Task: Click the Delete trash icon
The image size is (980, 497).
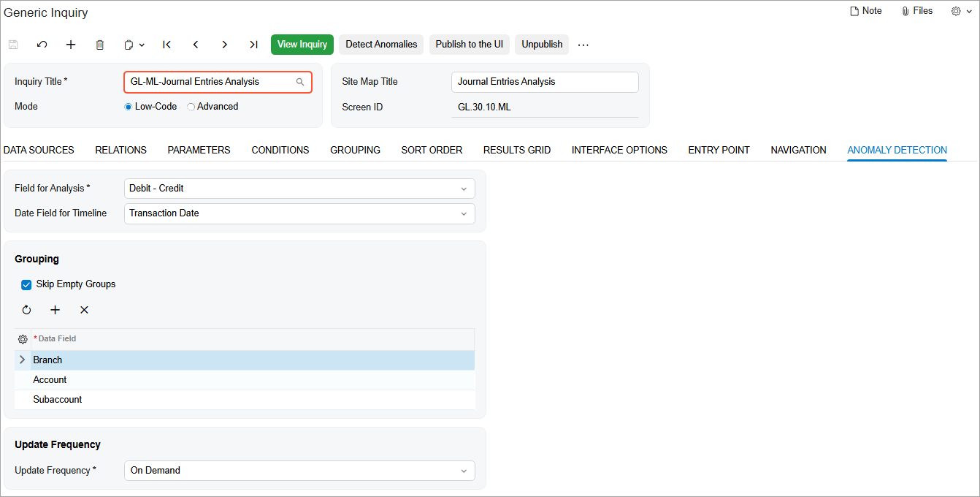Action: click(100, 45)
